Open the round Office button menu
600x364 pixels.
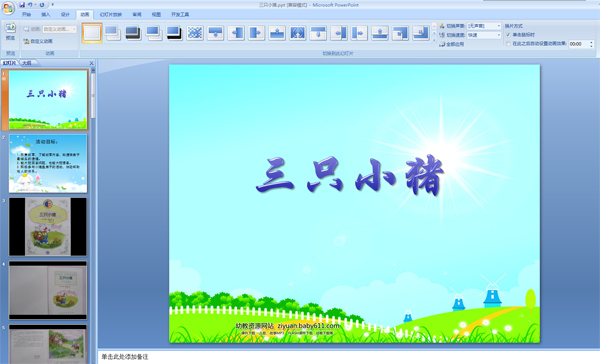point(8,8)
